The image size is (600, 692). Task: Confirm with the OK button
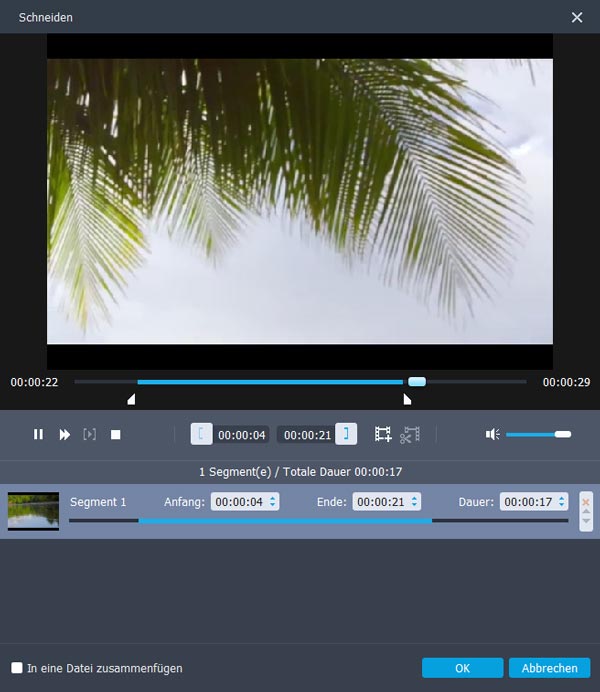(462, 668)
